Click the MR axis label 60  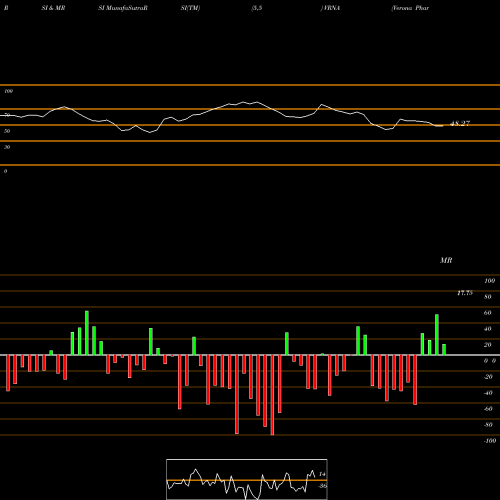488,313
